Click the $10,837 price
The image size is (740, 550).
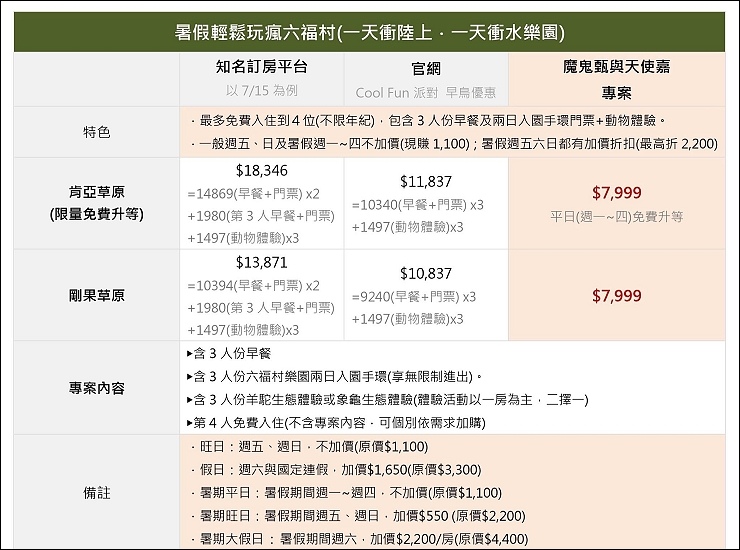[x=426, y=273]
